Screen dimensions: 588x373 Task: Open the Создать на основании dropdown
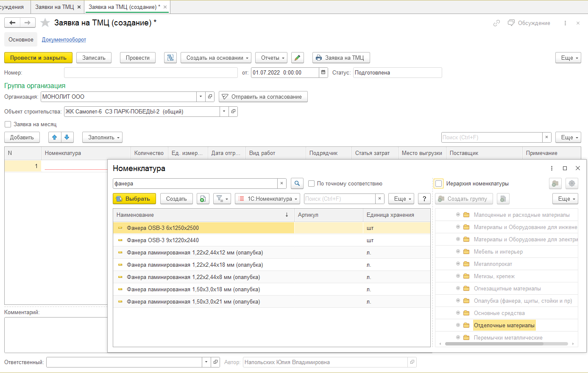tap(216, 58)
